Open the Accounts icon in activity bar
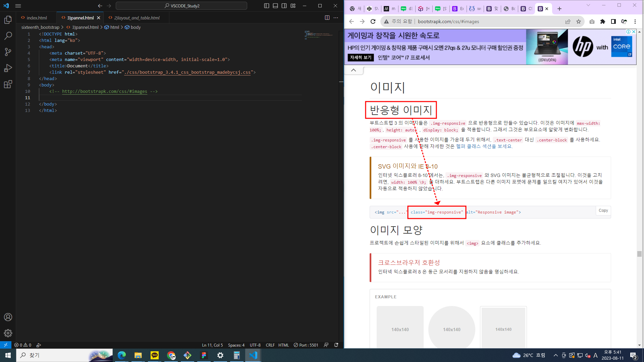Image resolution: width=644 pixels, height=362 pixels. click(8, 317)
